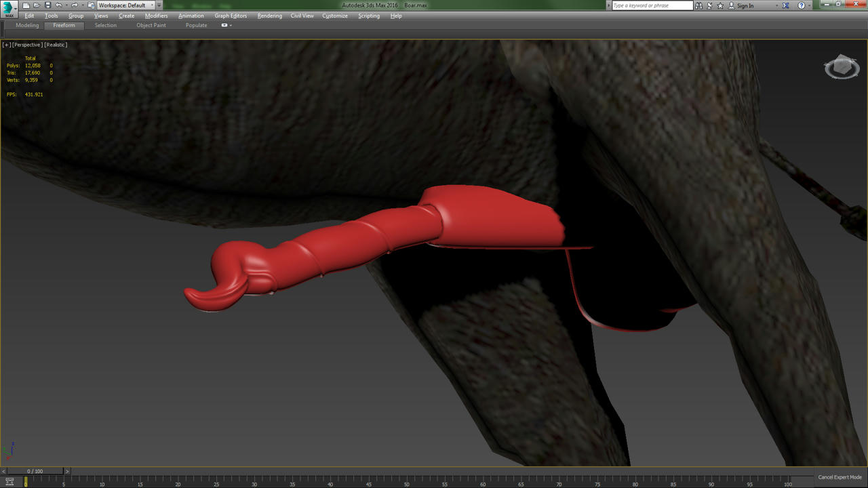Screen dimensions: 868x488
Task: Open the Create menu
Action: 127,16
